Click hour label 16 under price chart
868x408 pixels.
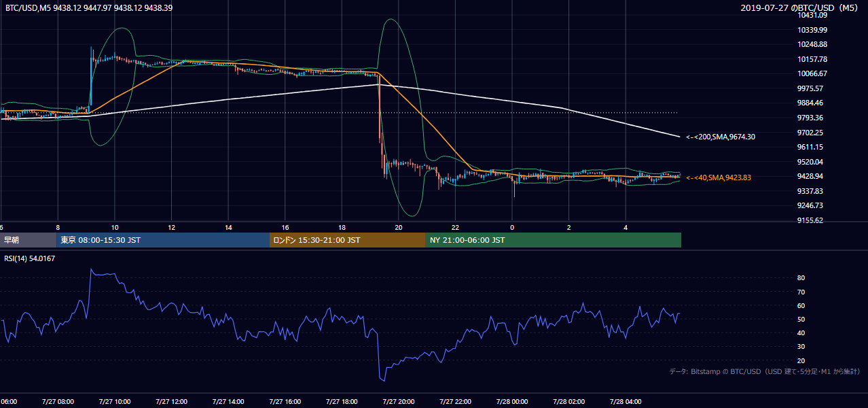tap(285, 227)
